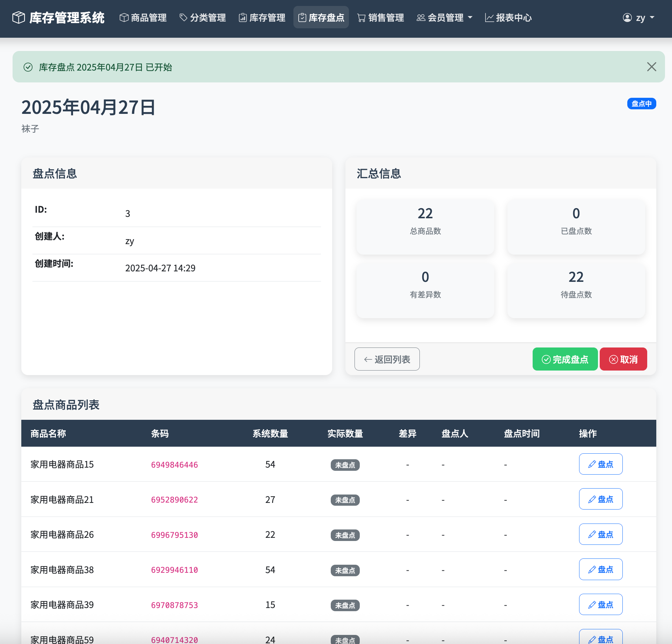The height and width of the screenshot is (644, 672).
Task: Click 盘点 for 家用电器商品21
Action: tap(600, 499)
